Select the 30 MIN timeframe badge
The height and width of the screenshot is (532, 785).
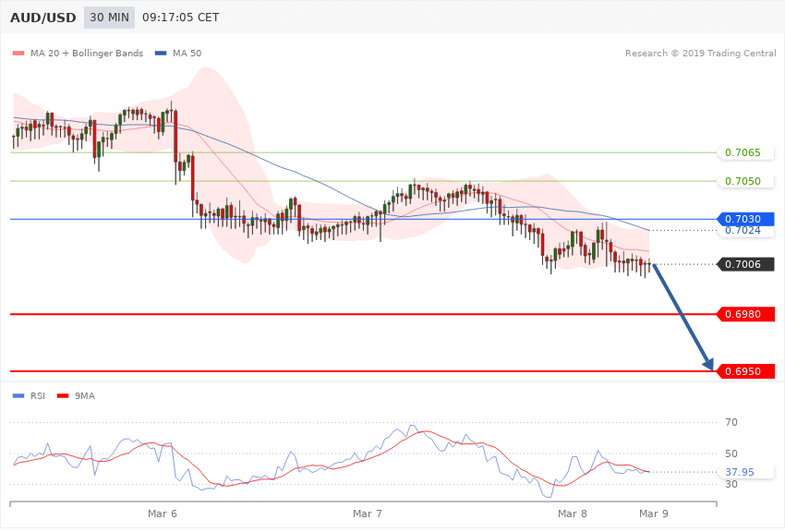pyautogui.click(x=109, y=18)
